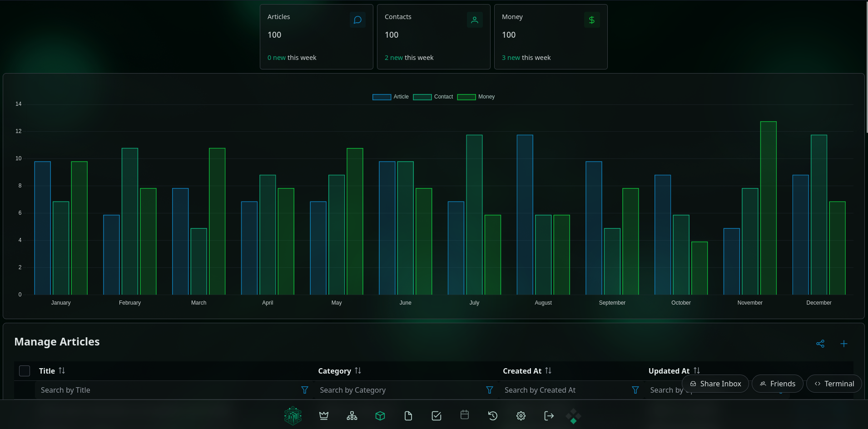Image resolution: width=868 pixels, height=429 pixels.
Task: Open the documents icon in bottom navigation
Action: pyautogui.click(x=408, y=416)
